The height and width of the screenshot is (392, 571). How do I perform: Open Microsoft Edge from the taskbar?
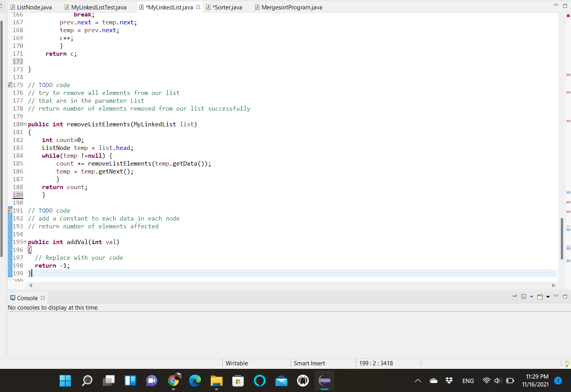[195, 381]
